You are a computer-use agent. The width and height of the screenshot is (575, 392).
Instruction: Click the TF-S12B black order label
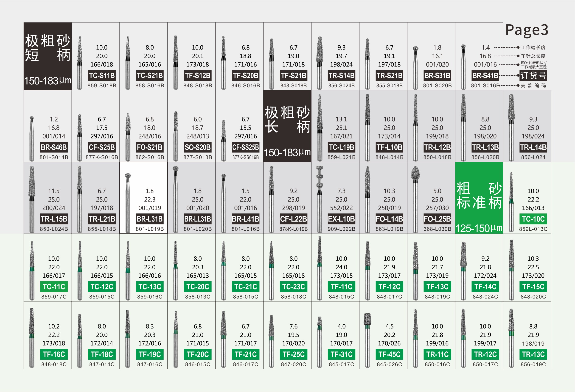click(197, 75)
